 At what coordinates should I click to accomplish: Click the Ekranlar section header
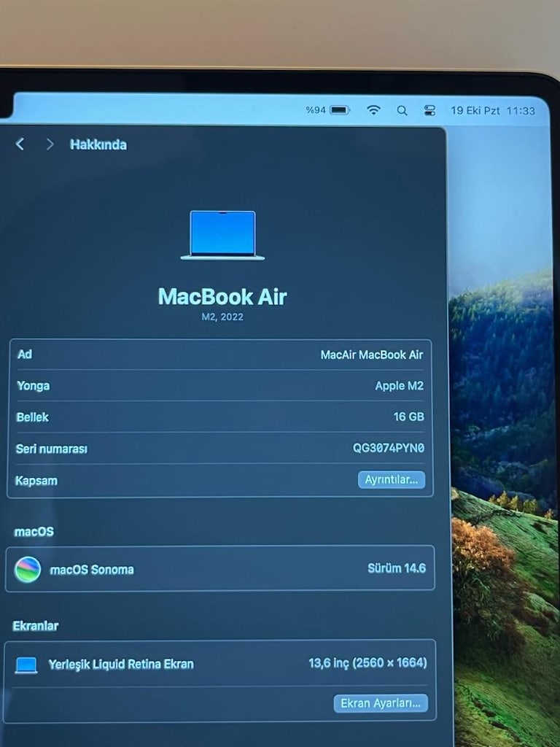35,626
